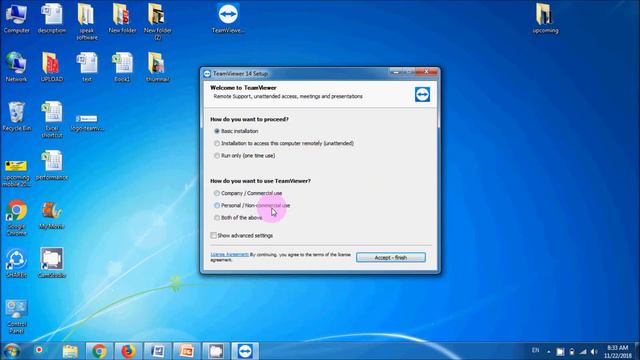
Task: Switch to TeamViewer setup in taskbar
Action: pos(245,351)
